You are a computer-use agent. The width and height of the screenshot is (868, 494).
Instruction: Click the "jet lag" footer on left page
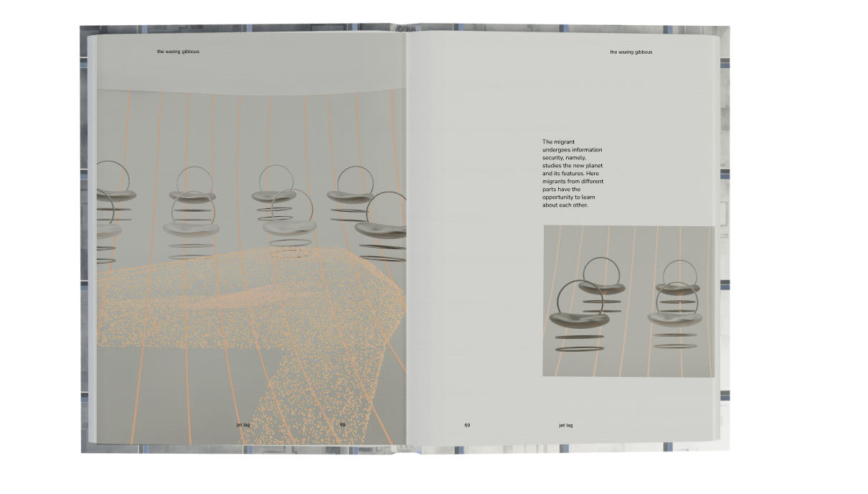pos(242,424)
